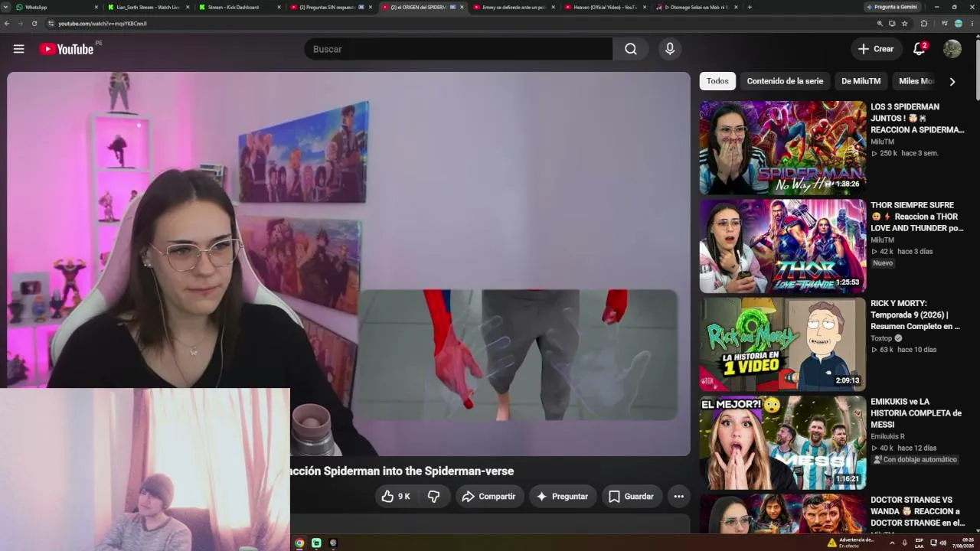Viewport: 980px width, 551px height.
Task: Switch to the Lian_Sorth Stream tab
Action: [x=148, y=7]
